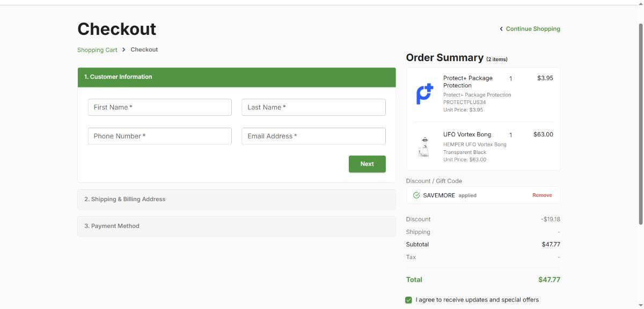Click the Continue Shopping link
Viewport: 644px width, 309px height.
click(532, 29)
